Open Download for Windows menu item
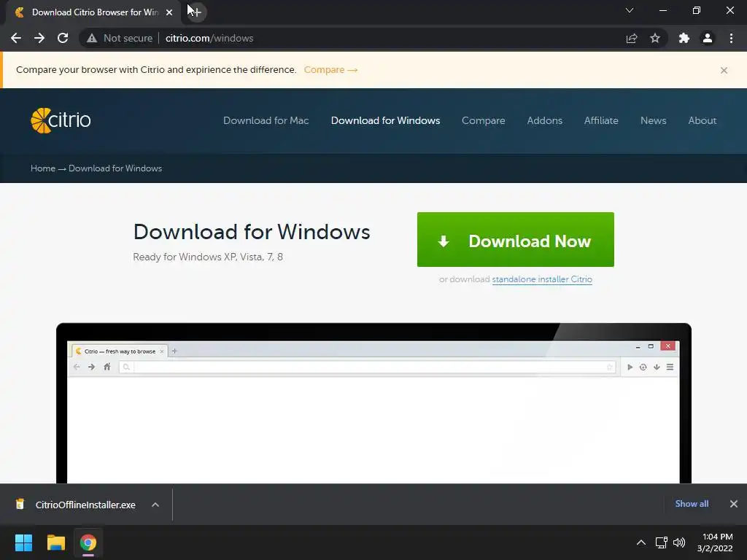This screenshot has height=560, width=747. pyautogui.click(x=385, y=120)
